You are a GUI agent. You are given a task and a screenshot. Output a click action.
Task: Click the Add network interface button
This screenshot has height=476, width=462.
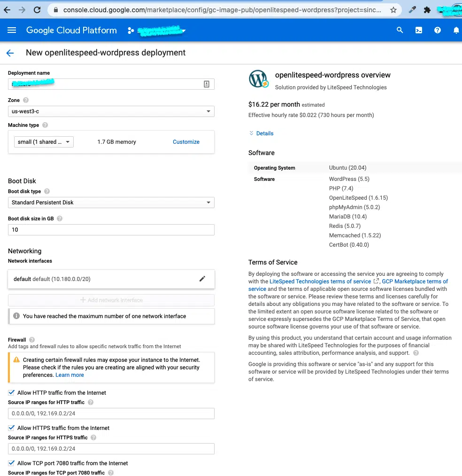(x=111, y=300)
